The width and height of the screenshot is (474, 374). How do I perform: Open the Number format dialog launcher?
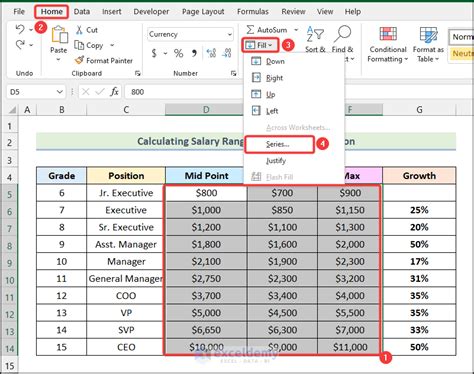(x=233, y=73)
